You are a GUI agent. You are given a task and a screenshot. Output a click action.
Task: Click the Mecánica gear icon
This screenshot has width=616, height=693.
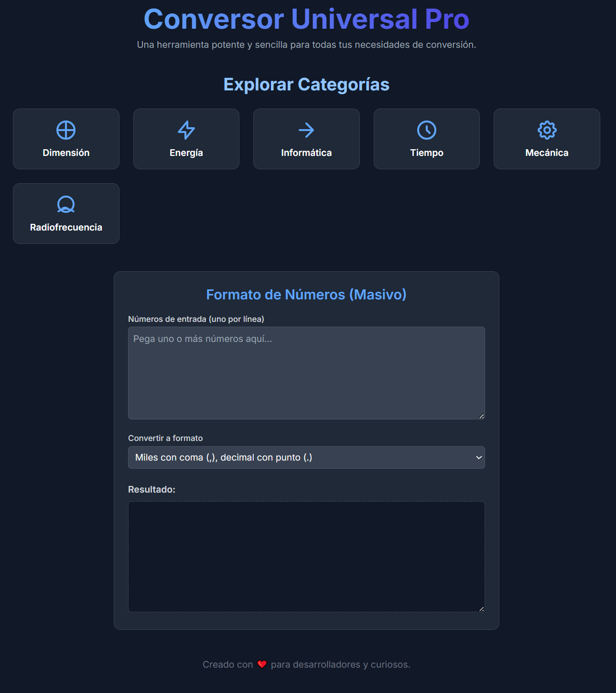(x=547, y=130)
